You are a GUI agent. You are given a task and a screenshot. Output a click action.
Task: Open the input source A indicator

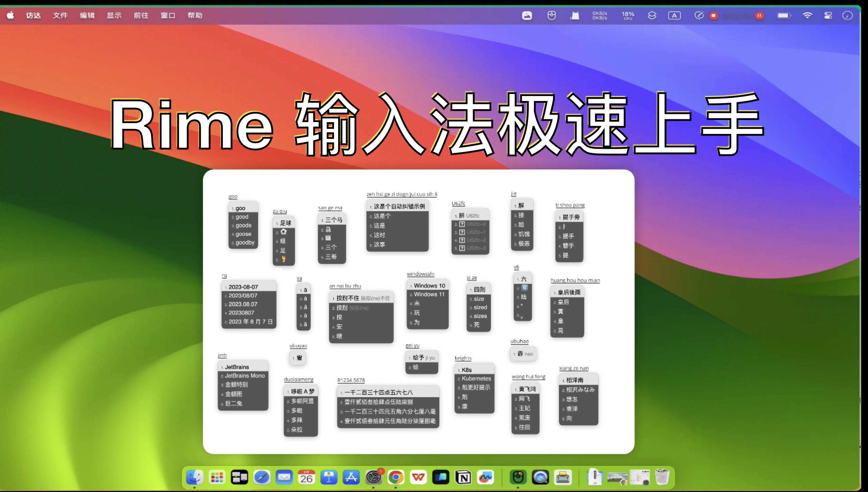[674, 16]
